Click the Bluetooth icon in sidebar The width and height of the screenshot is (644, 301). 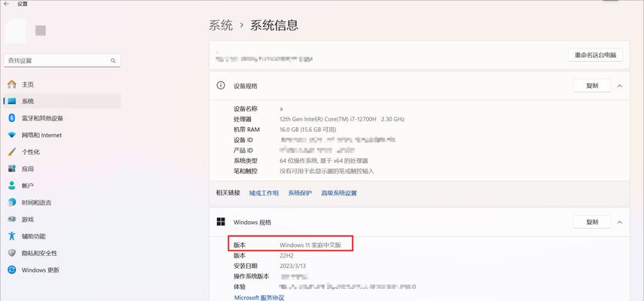point(12,118)
